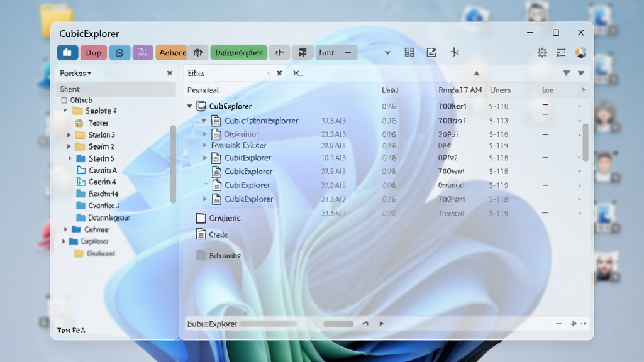
Task: Click the gray icon left of Trntt
Action: [303, 53]
